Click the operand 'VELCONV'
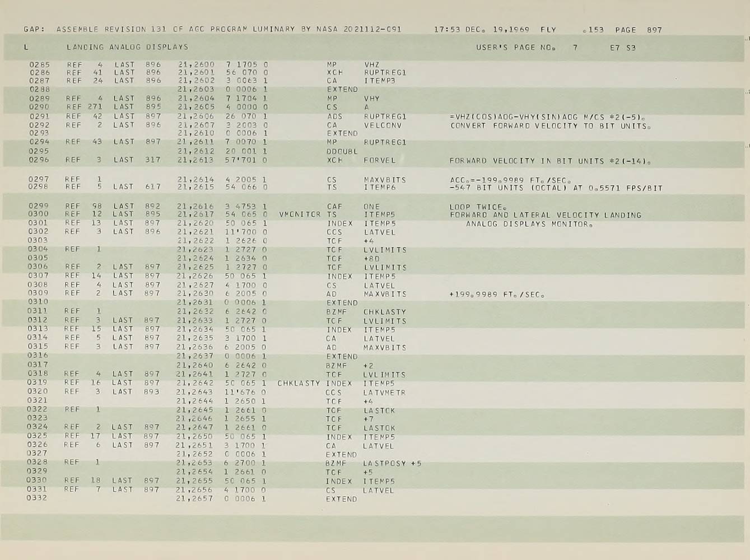 coord(382,125)
